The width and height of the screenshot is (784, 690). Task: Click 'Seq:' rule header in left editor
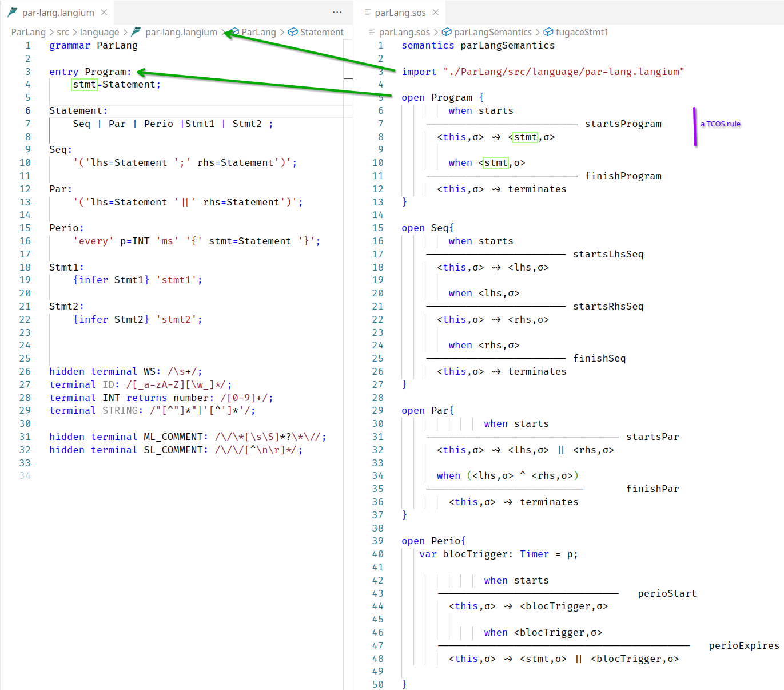point(61,150)
